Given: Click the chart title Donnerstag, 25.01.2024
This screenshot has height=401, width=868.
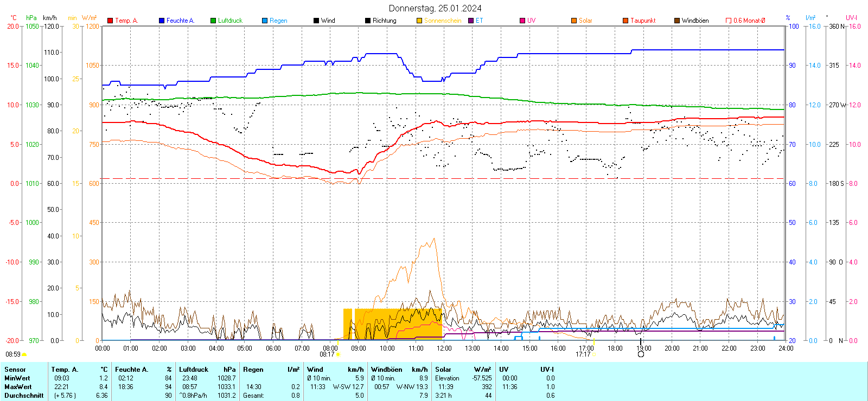Looking at the screenshot, I should pyautogui.click(x=435, y=8).
